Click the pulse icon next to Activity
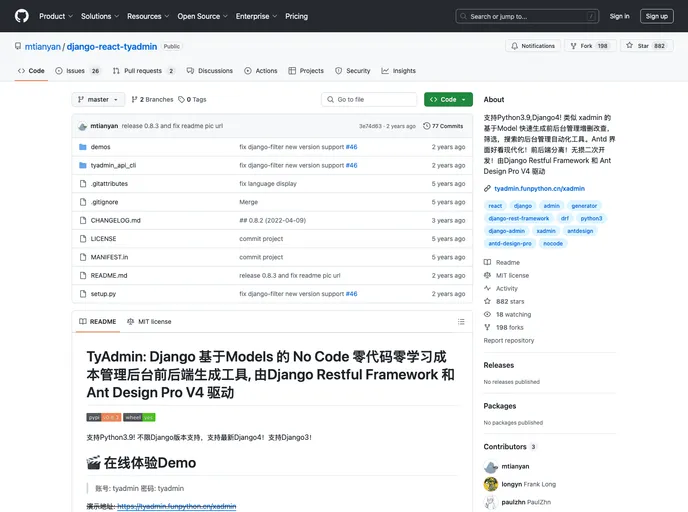Viewport: 688px width, 512px height. coord(487,288)
